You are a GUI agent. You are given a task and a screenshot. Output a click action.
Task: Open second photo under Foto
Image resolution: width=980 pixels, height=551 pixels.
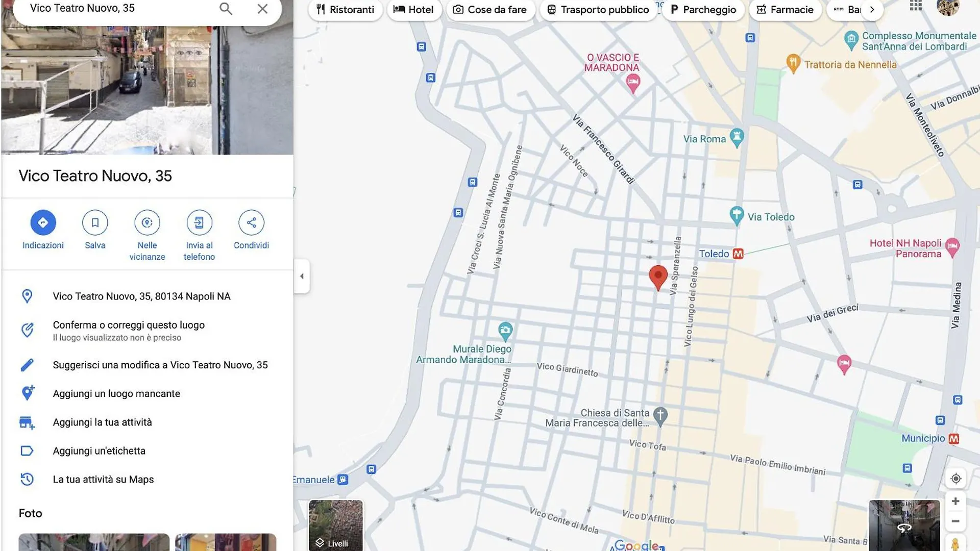[226, 542]
